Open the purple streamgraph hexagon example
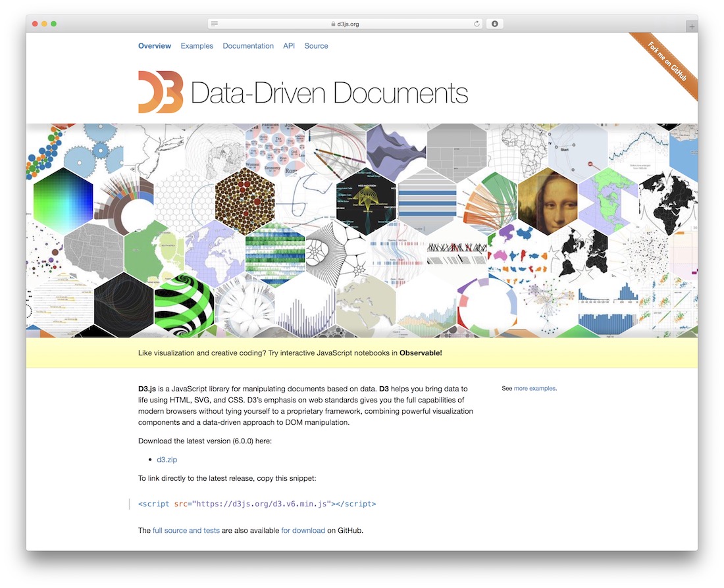This screenshot has height=588, width=724. click(397, 151)
